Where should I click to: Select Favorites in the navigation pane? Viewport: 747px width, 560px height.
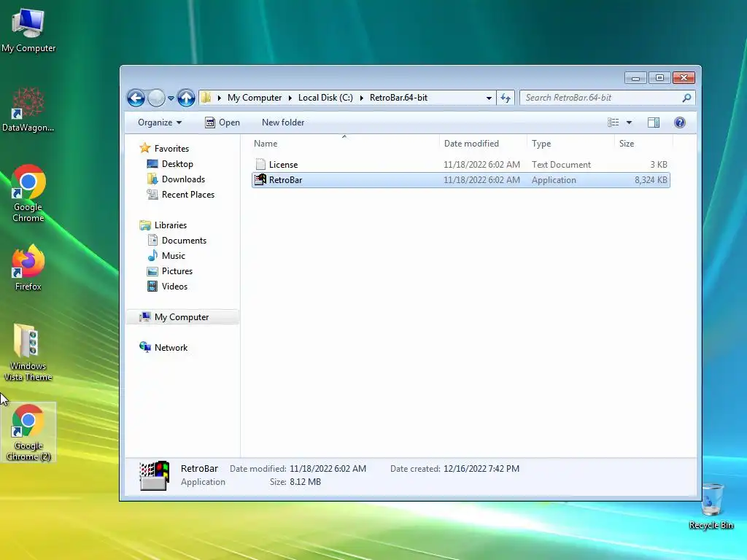[x=164, y=149]
